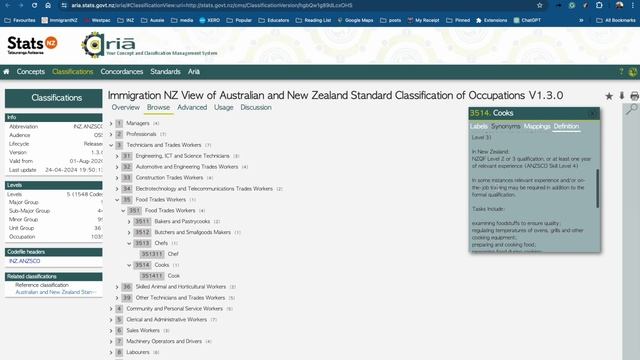Switch to the Overview tab
This screenshot has height=360, width=640.
(126, 107)
